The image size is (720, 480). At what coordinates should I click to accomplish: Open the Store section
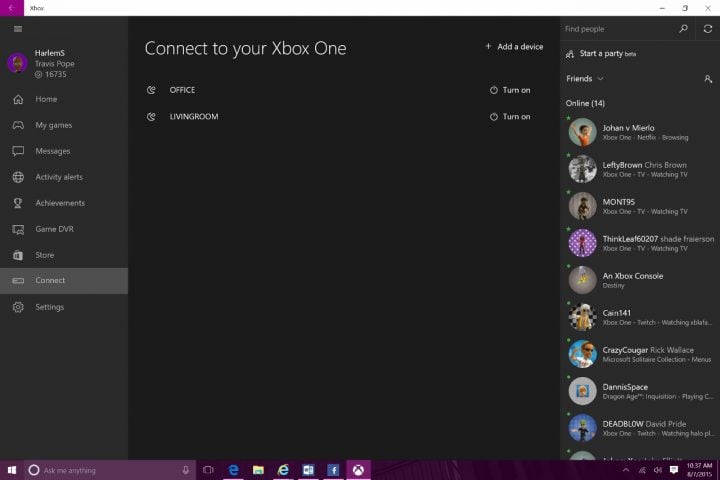tap(64, 255)
